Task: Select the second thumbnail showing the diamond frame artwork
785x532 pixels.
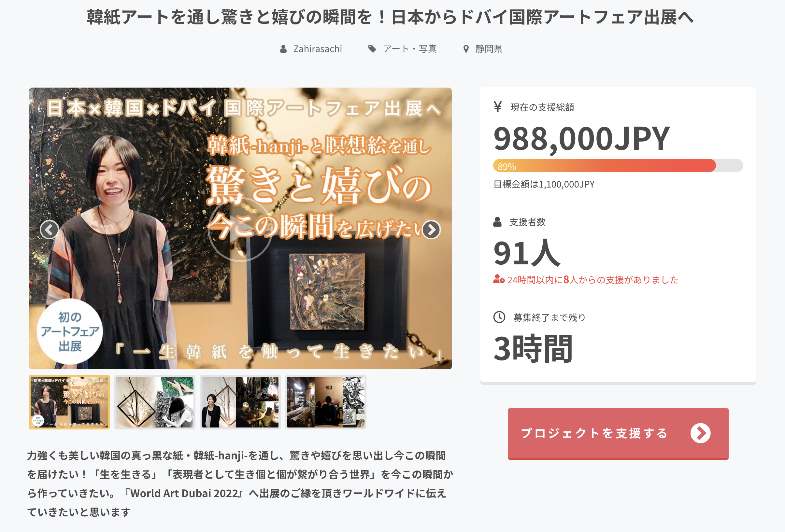Action: (155, 402)
